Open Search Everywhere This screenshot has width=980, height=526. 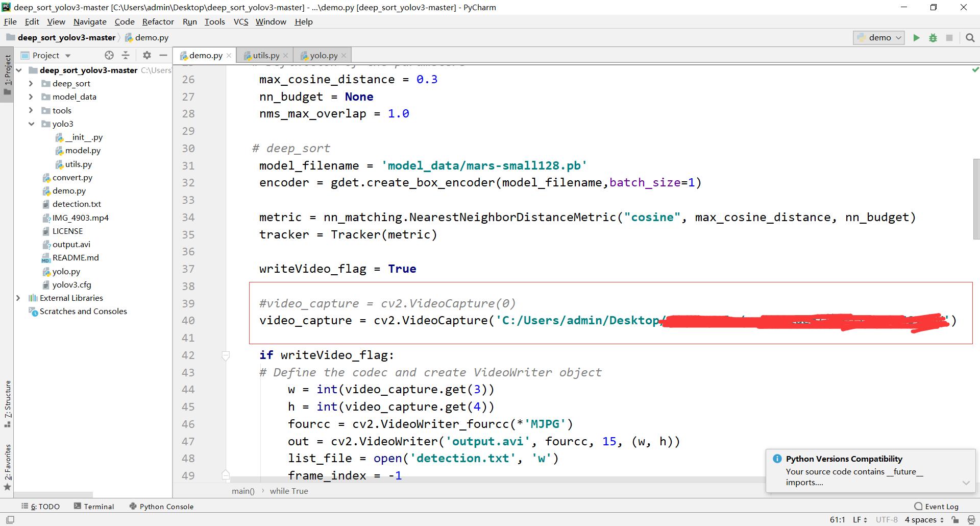pyautogui.click(x=970, y=37)
